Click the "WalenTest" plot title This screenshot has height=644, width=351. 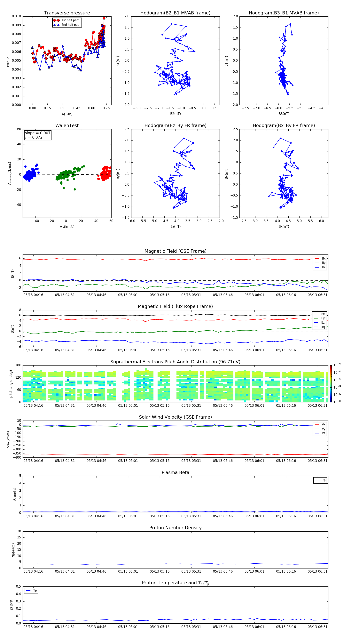click(x=67, y=125)
